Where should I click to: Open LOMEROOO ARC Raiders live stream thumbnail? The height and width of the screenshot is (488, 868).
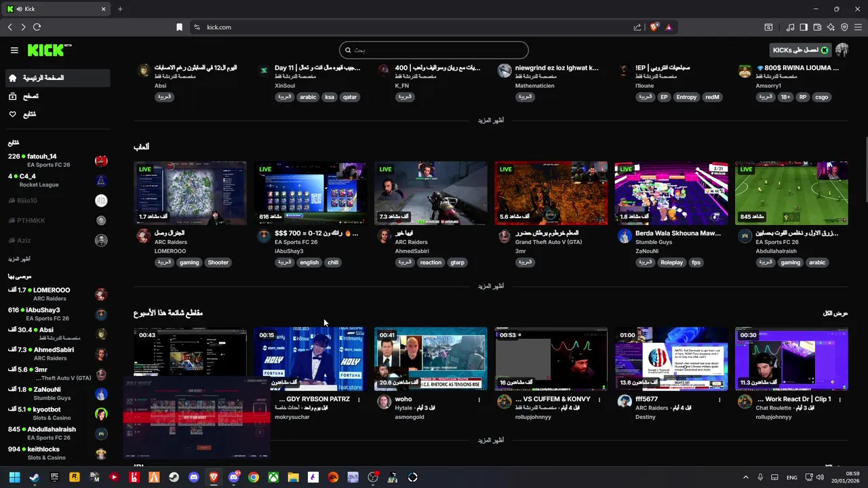tap(190, 192)
